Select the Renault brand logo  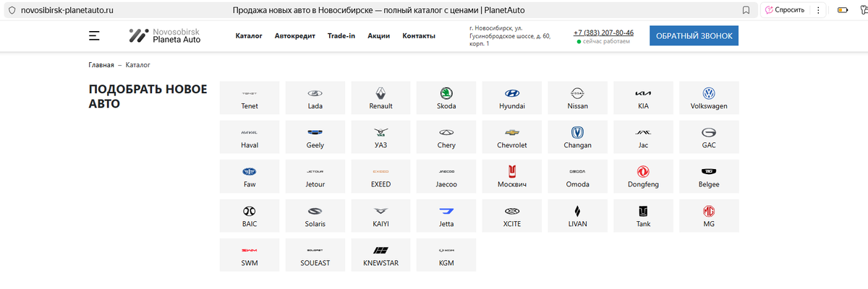pos(380,93)
